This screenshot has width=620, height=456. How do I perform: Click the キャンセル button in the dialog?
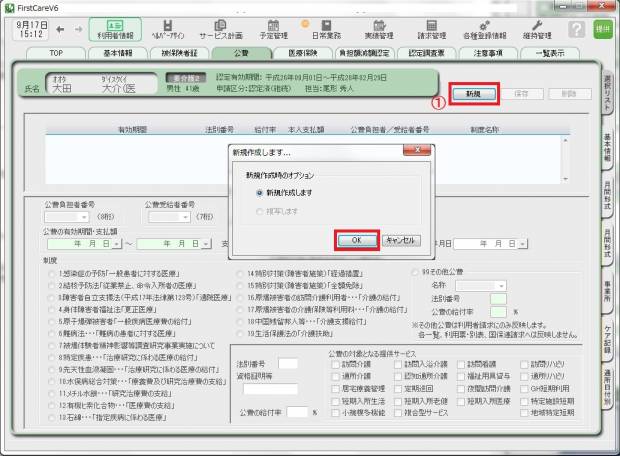(x=402, y=240)
